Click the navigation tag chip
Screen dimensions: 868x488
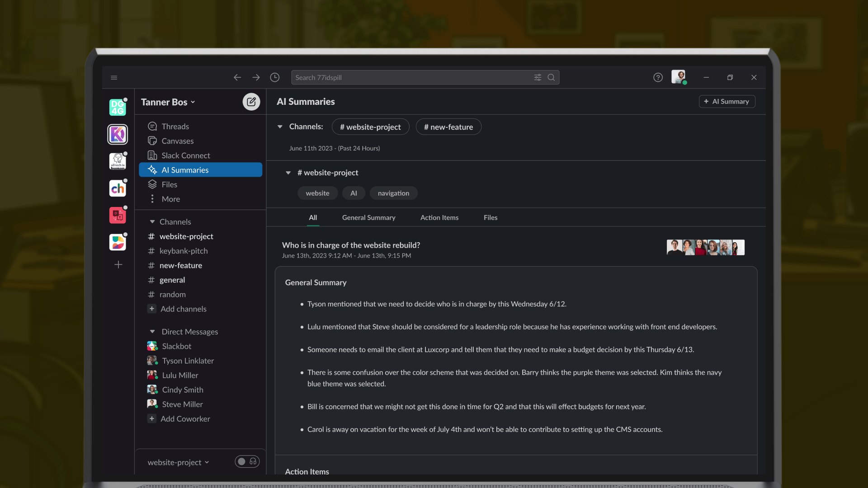point(393,193)
